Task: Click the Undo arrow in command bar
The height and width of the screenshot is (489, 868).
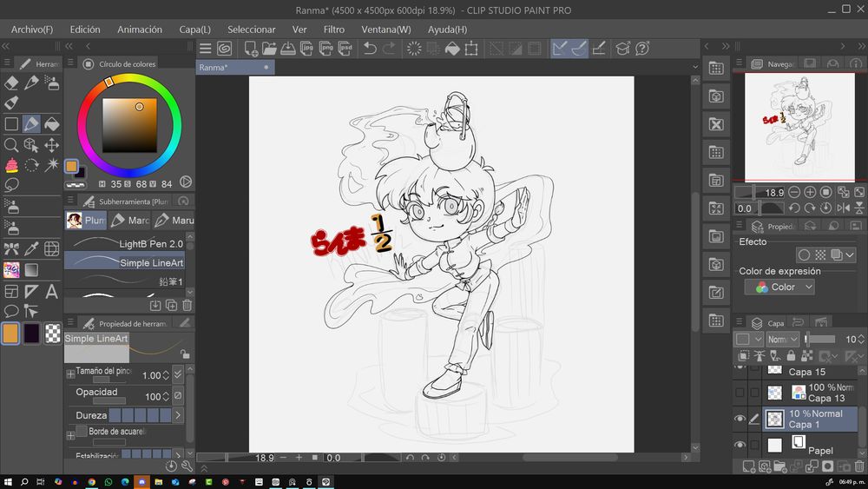Action: (x=370, y=49)
